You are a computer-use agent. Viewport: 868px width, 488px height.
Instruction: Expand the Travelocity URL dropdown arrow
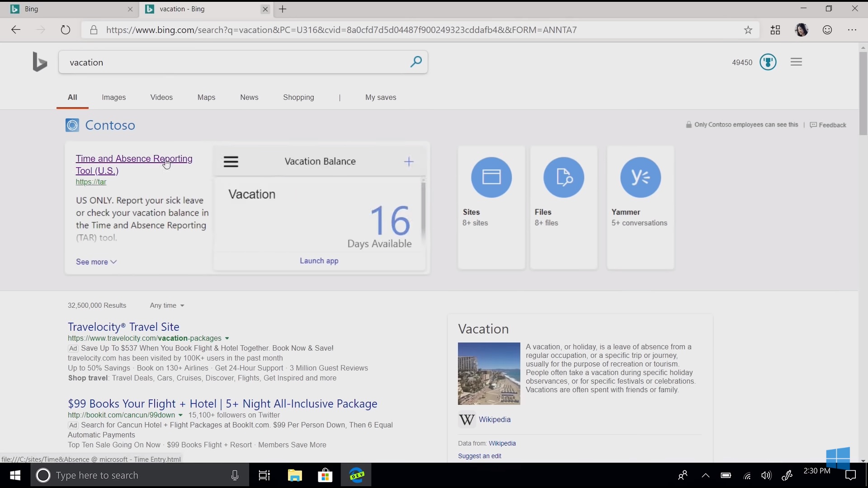(x=227, y=338)
